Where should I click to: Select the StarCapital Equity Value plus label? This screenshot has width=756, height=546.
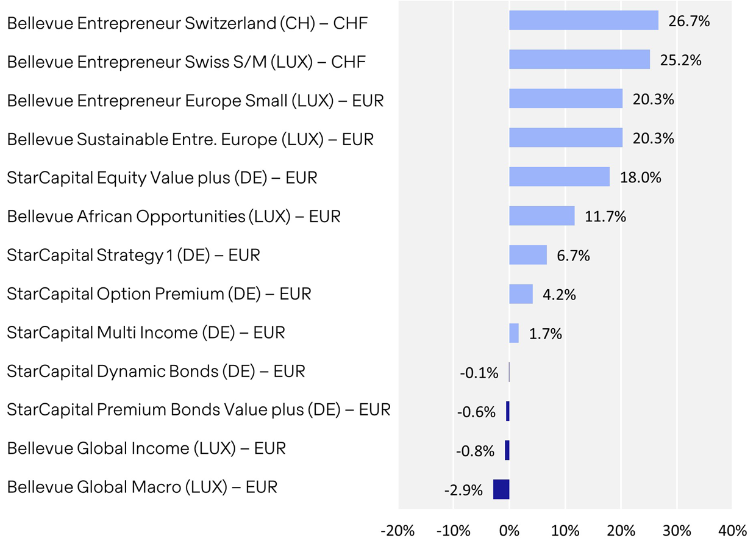click(x=162, y=178)
